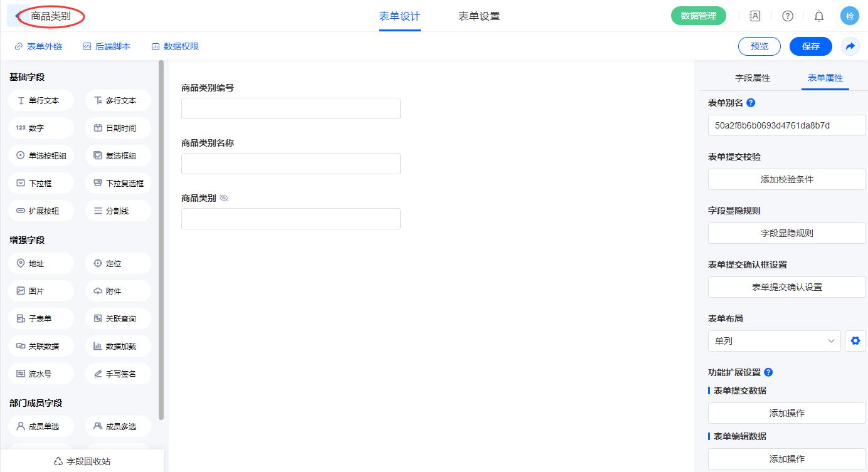The height and width of the screenshot is (472, 868).
Task: Expand the 表单布局 单列 dropdown
Action: [774, 341]
